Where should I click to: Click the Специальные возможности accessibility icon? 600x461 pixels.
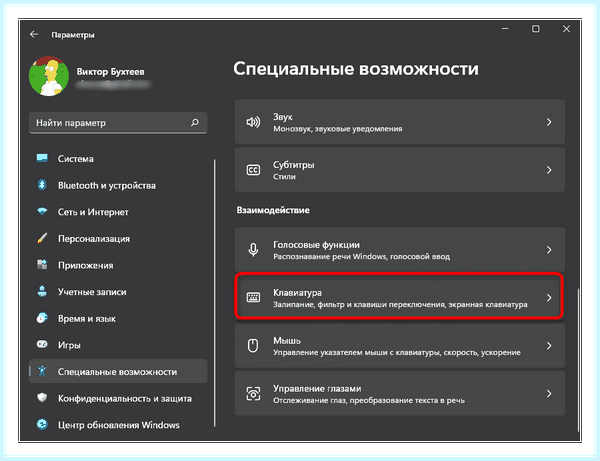42,371
